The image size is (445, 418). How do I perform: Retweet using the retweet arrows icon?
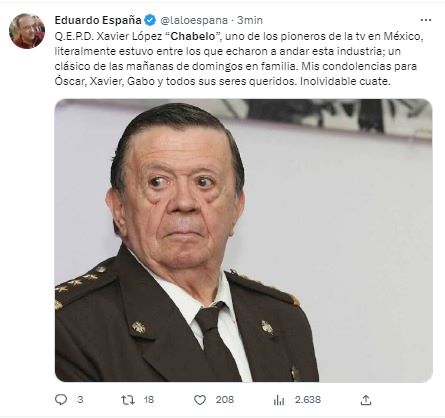128,400
